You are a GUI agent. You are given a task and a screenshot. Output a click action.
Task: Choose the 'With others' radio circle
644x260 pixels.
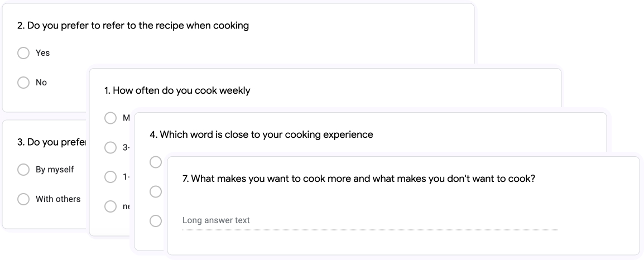[23, 199]
